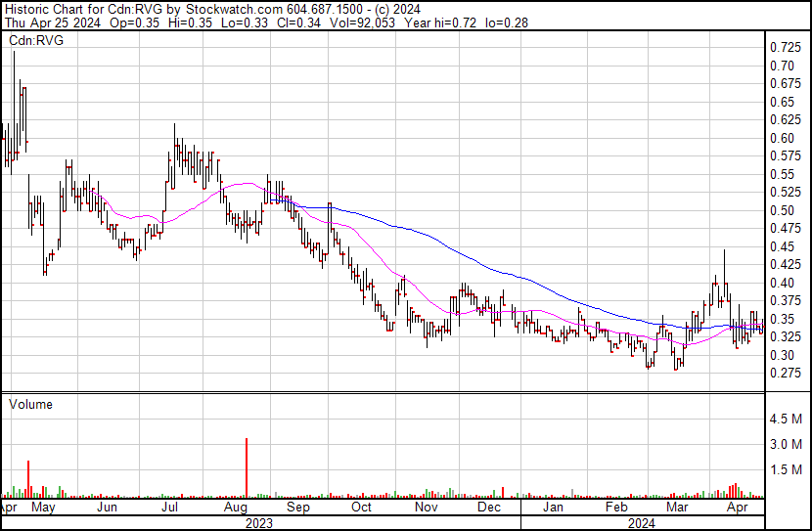Select the 0.725 price axis label
The height and width of the screenshot is (531, 812).
coord(786,48)
